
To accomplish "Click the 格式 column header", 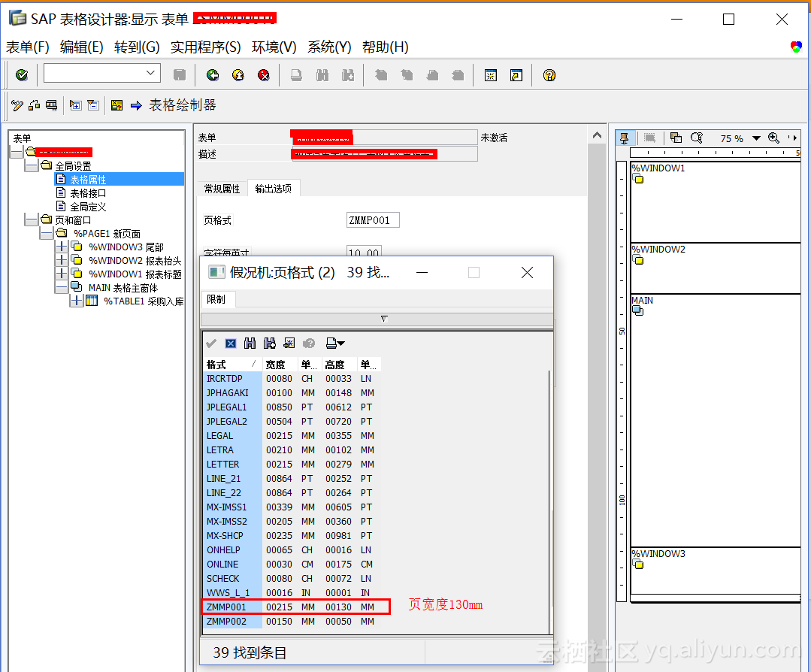I will pos(232,365).
